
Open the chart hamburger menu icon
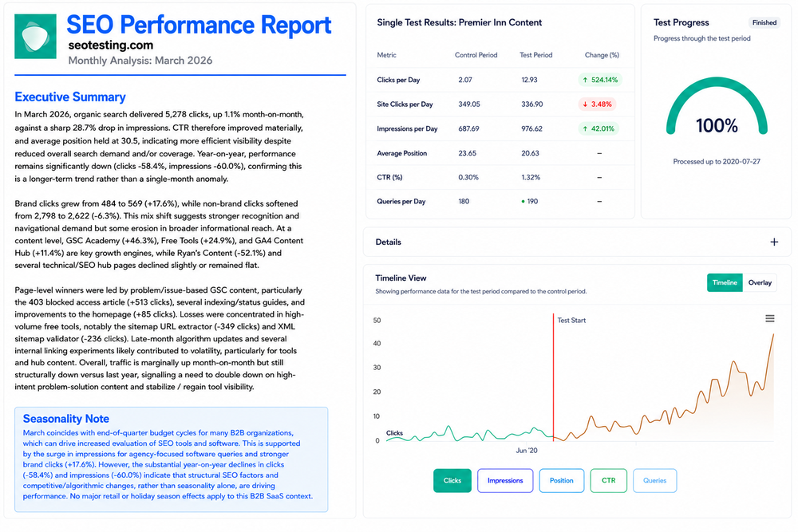tap(769, 318)
